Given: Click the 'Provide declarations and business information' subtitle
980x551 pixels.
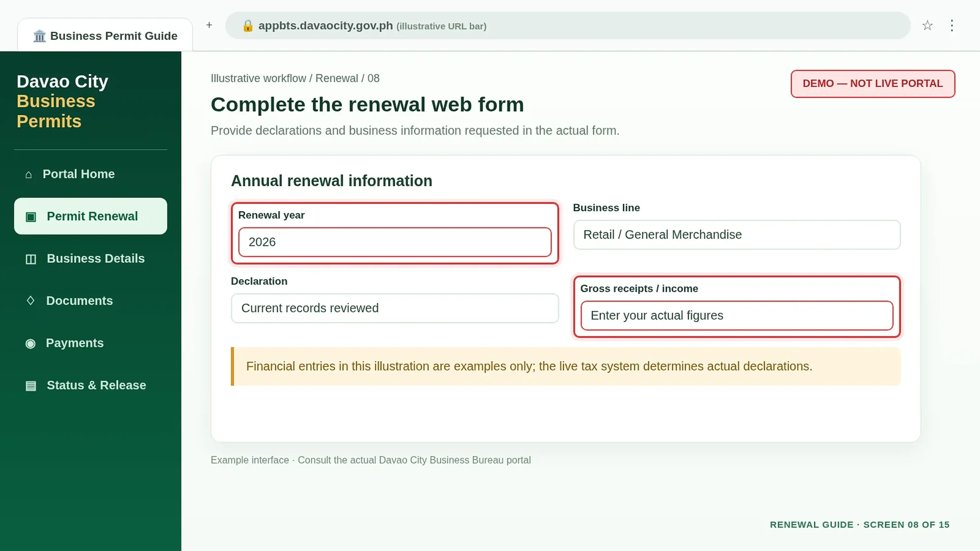Looking at the screenshot, I should coord(415,131).
